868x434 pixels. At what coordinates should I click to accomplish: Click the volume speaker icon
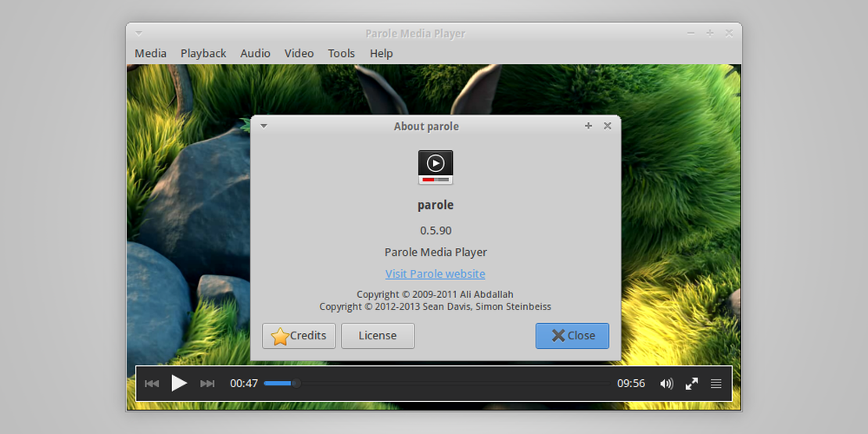(666, 383)
